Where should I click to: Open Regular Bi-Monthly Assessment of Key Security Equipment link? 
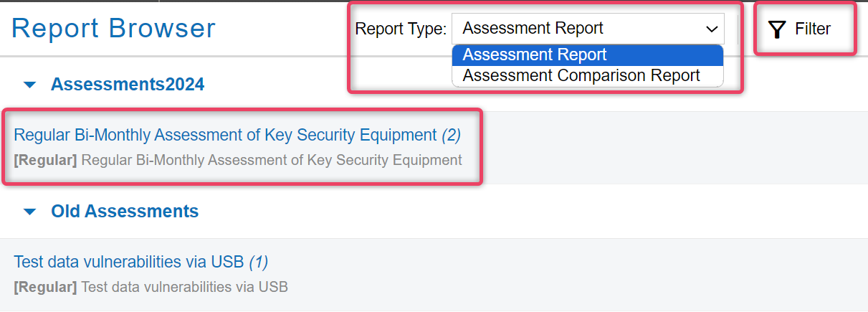(x=225, y=135)
